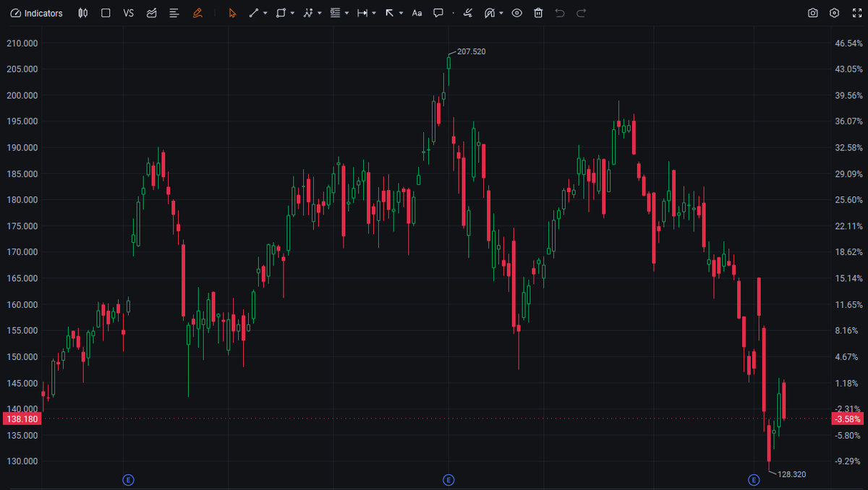Select the zigzag pattern drawing tool
This screenshot has width=868, height=490.
pos(308,13)
